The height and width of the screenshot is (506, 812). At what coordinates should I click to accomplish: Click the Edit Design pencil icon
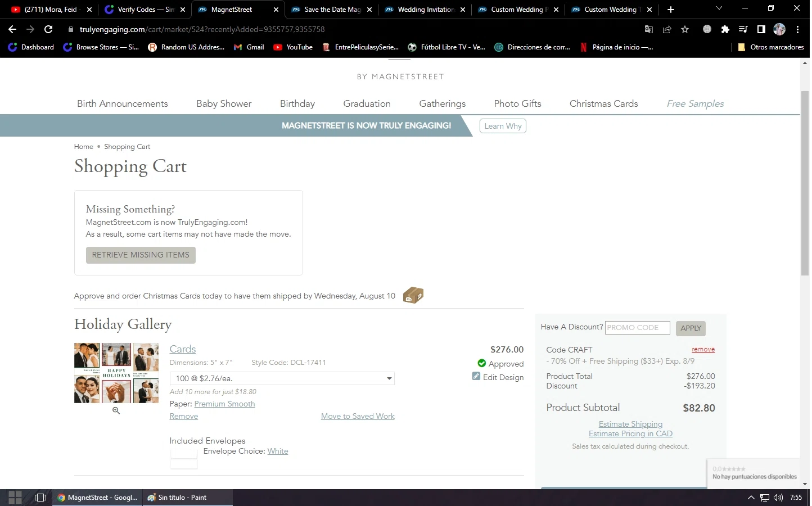click(476, 376)
